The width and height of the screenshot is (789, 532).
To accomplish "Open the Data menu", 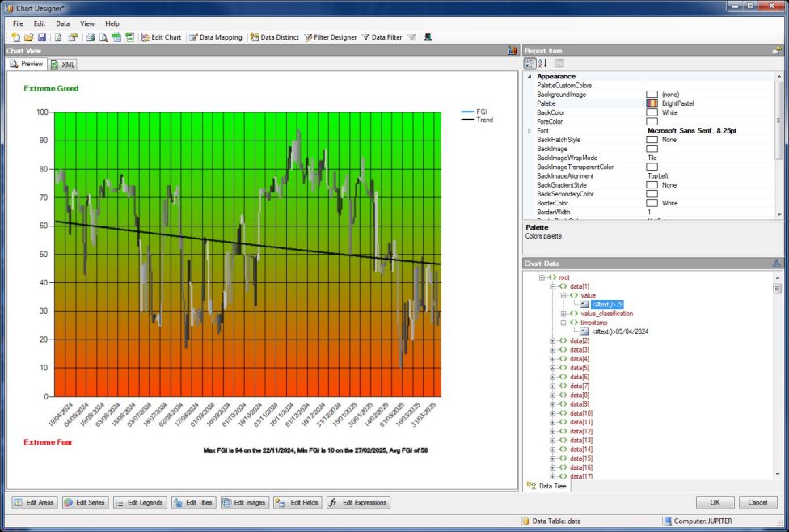I will click(x=62, y=24).
